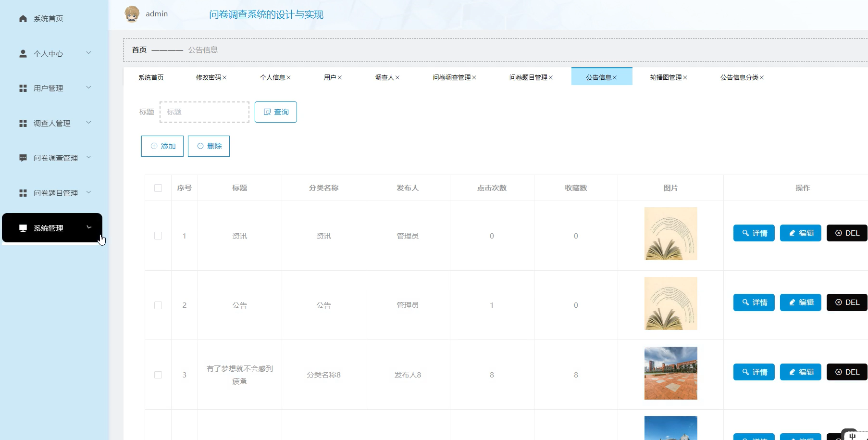This screenshot has width=868, height=440.
Task: Click the 个人中心 person icon
Action: (x=23, y=53)
